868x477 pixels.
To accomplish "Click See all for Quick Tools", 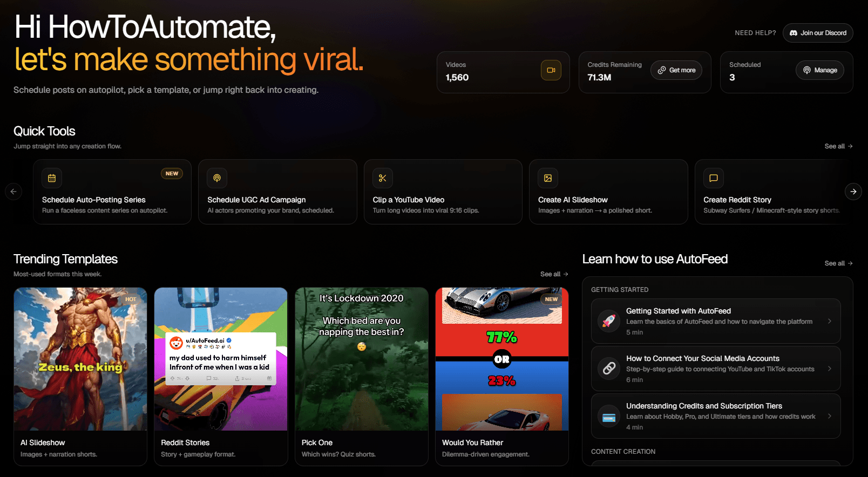I will pyautogui.click(x=838, y=146).
